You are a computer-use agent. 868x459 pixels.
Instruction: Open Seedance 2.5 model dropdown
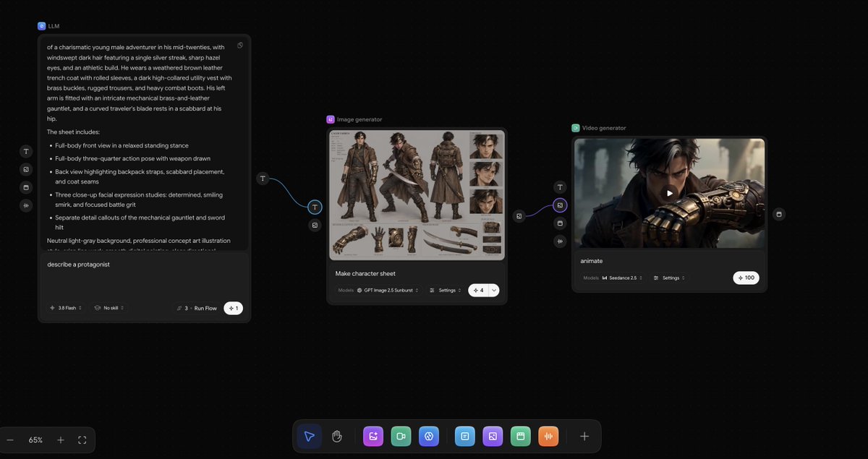[x=622, y=278]
